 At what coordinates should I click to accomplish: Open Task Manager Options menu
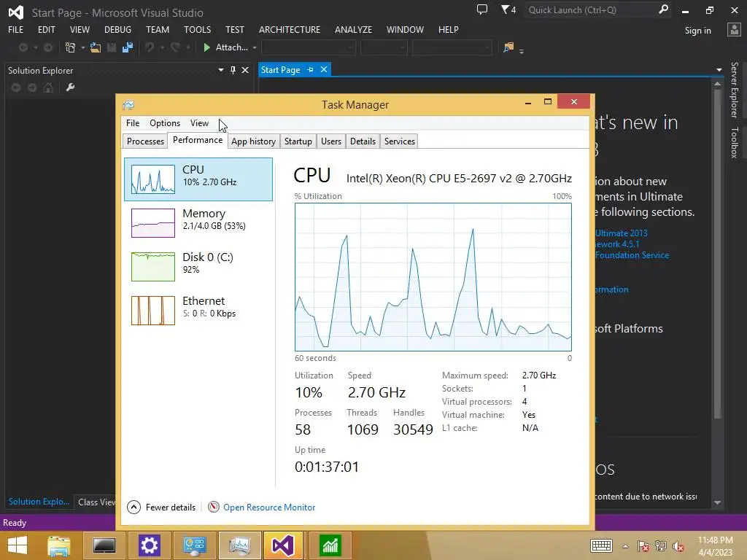(x=165, y=122)
